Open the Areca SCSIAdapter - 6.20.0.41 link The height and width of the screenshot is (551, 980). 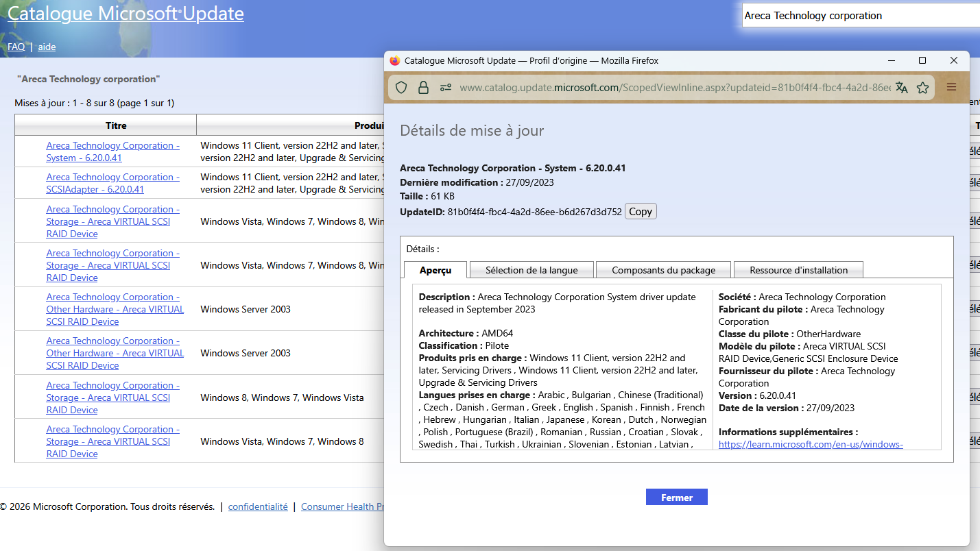point(113,183)
